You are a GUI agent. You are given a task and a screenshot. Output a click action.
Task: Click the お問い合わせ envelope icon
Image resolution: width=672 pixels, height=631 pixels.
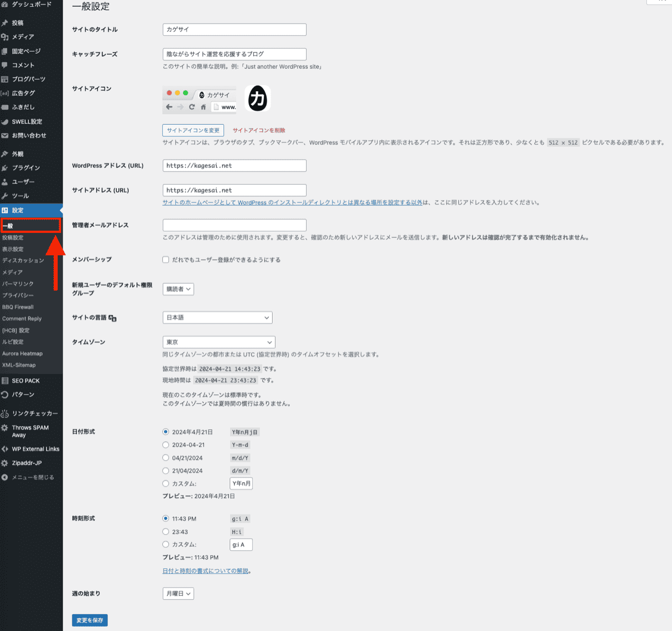point(5,135)
